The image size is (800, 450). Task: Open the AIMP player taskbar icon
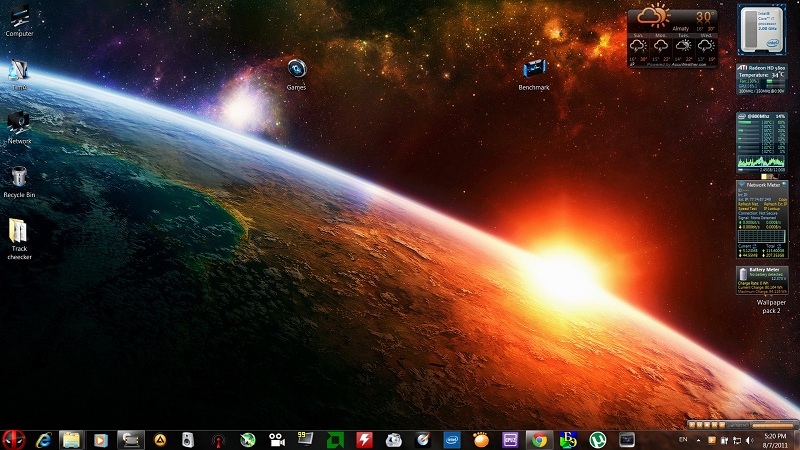pyautogui.click(x=160, y=440)
